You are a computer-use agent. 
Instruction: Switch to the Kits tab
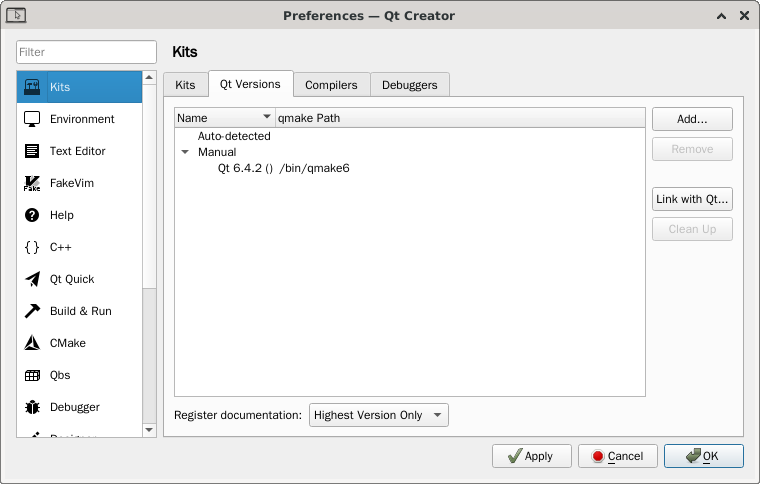click(185, 85)
